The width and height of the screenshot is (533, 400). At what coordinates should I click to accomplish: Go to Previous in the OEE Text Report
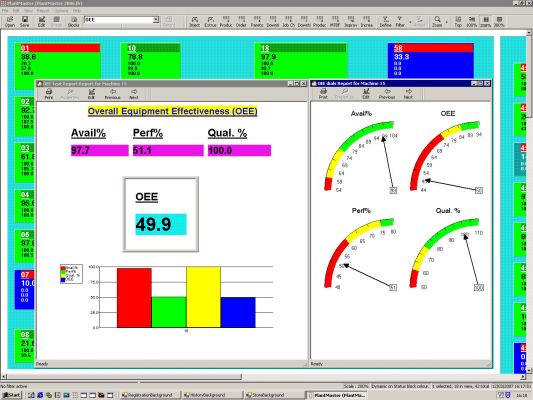click(112, 94)
